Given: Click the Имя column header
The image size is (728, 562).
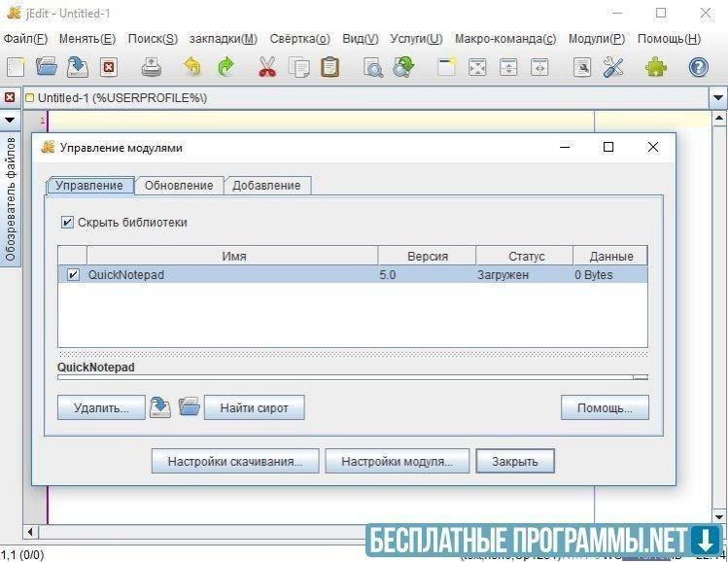Looking at the screenshot, I should (x=233, y=257).
